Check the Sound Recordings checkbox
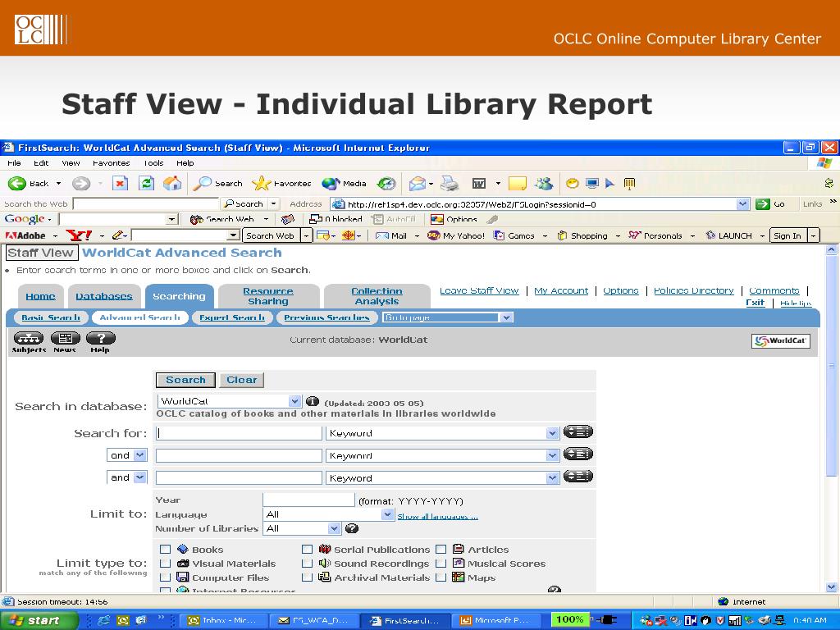The image size is (840, 630). coord(307,563)
